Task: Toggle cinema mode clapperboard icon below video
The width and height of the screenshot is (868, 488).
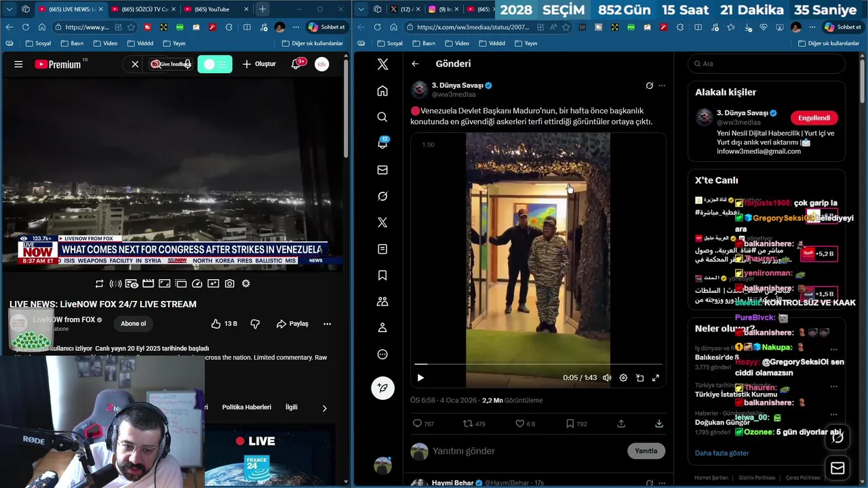Action: coord(148,283)
